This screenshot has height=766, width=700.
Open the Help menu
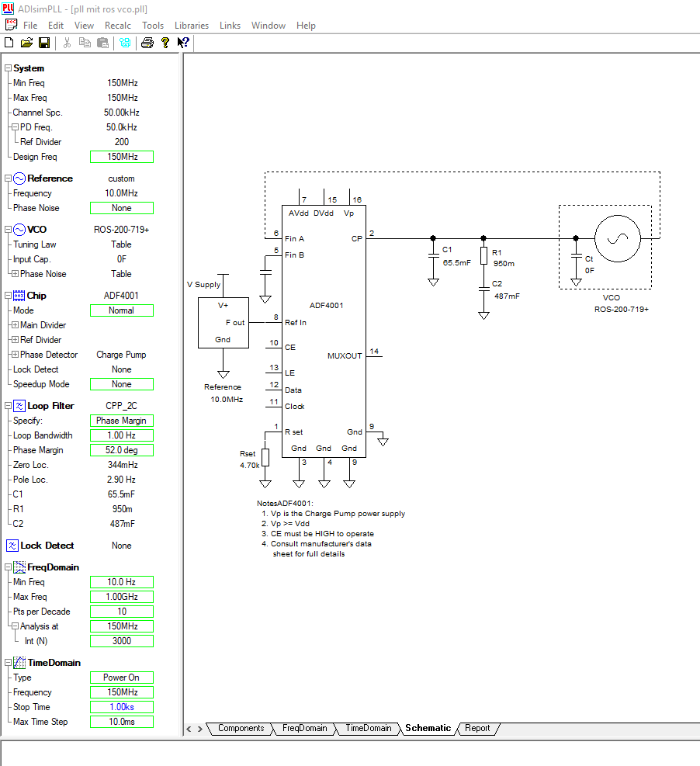pyautogui.click(x=306, y=26)
